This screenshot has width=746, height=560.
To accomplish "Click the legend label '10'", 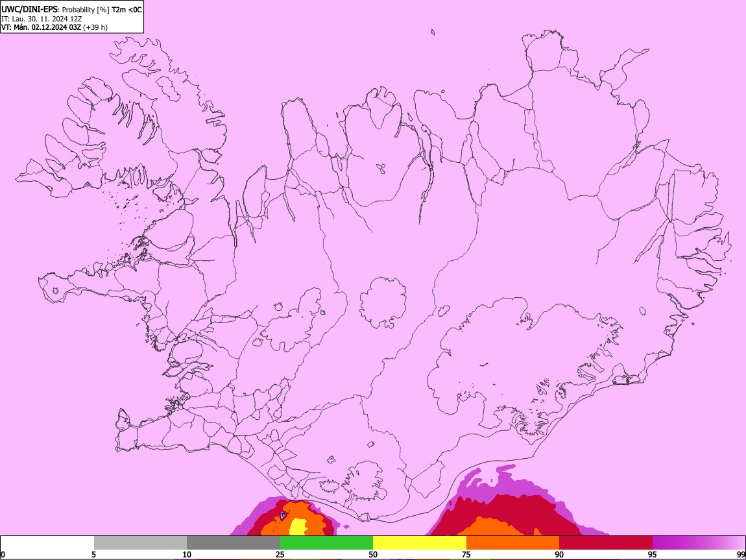I will point(187,554).
